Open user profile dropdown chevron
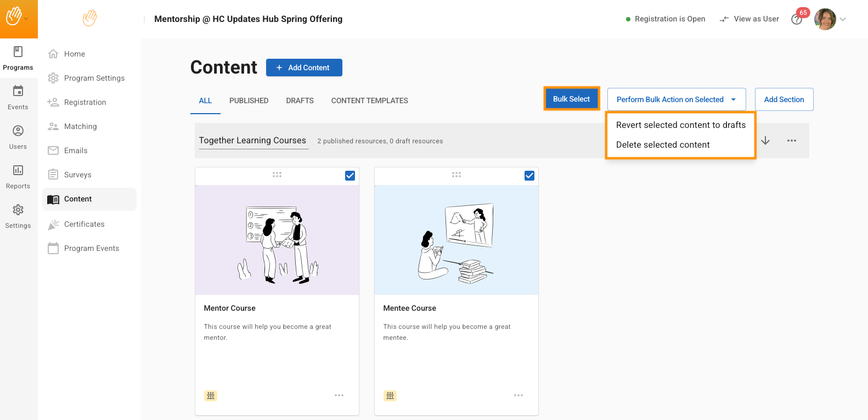Viewport: 868px width, 420px height. tap(843, 19)
